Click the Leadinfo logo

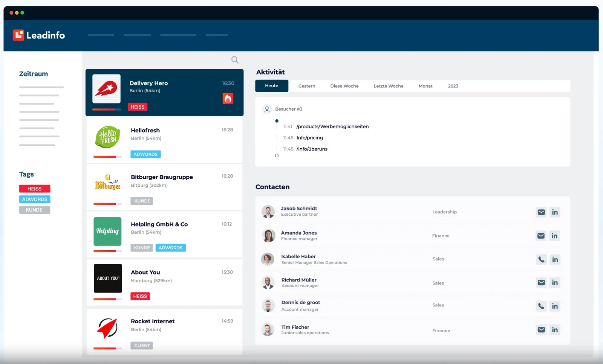point(39,35)
